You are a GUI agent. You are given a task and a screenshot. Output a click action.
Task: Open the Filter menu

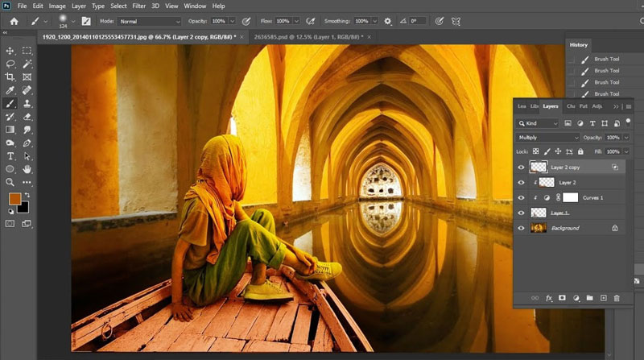click(138, 6)
